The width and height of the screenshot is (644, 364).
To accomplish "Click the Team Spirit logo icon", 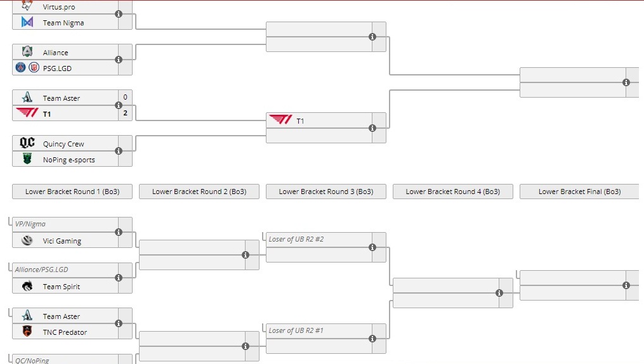I will click(27, 286).
